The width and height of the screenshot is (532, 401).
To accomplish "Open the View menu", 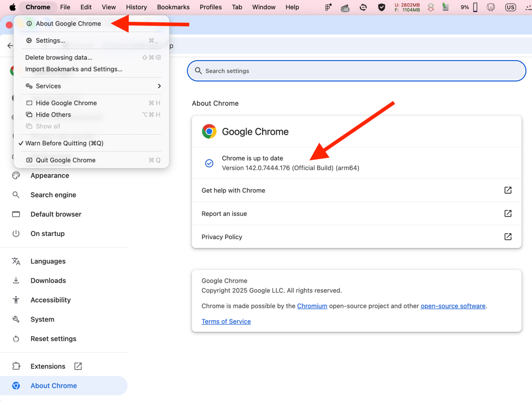I will (109, 7).
